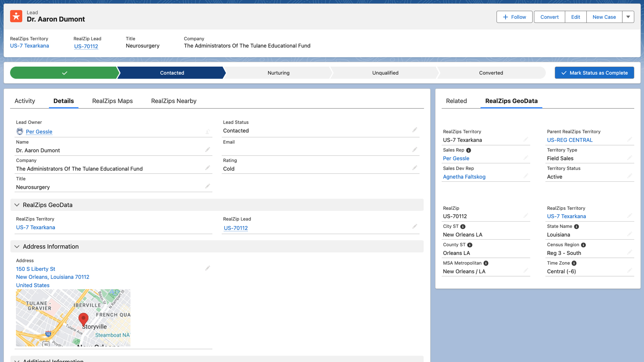Image resolution: width=644 pixels, height=362 pixels.
Task: Follow this lead record
Action: tap(515, 17)
